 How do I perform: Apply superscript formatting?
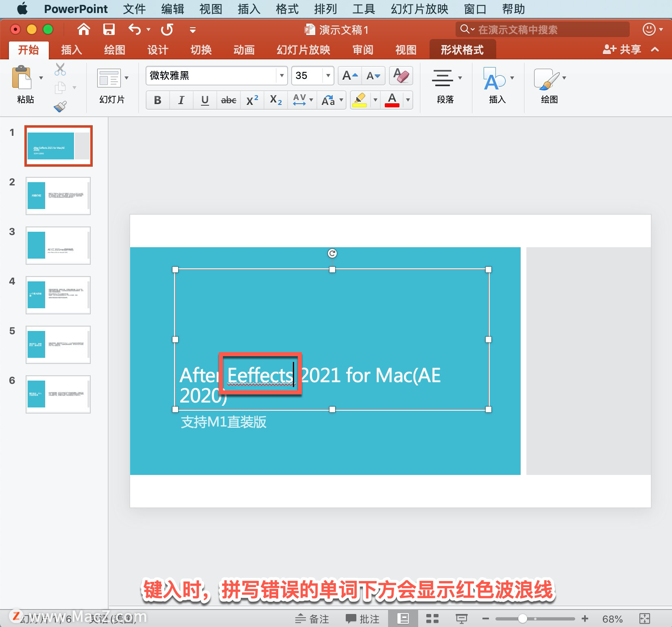[x=252, y=100]
